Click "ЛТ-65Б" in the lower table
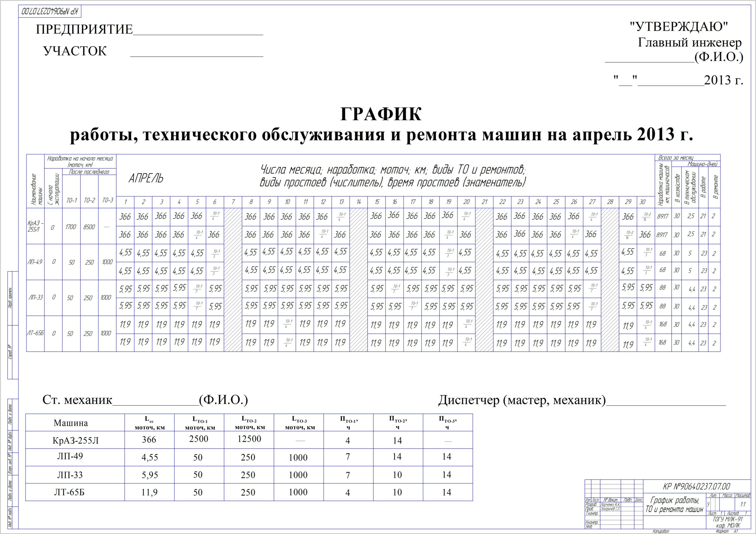The height and width of the screenshot is (534, 756). point(69,492)
